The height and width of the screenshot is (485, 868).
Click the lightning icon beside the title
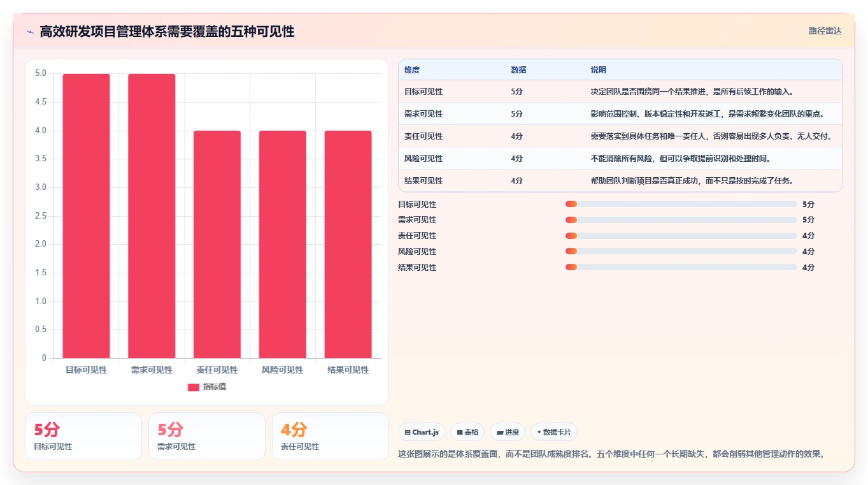pos(30,32)
